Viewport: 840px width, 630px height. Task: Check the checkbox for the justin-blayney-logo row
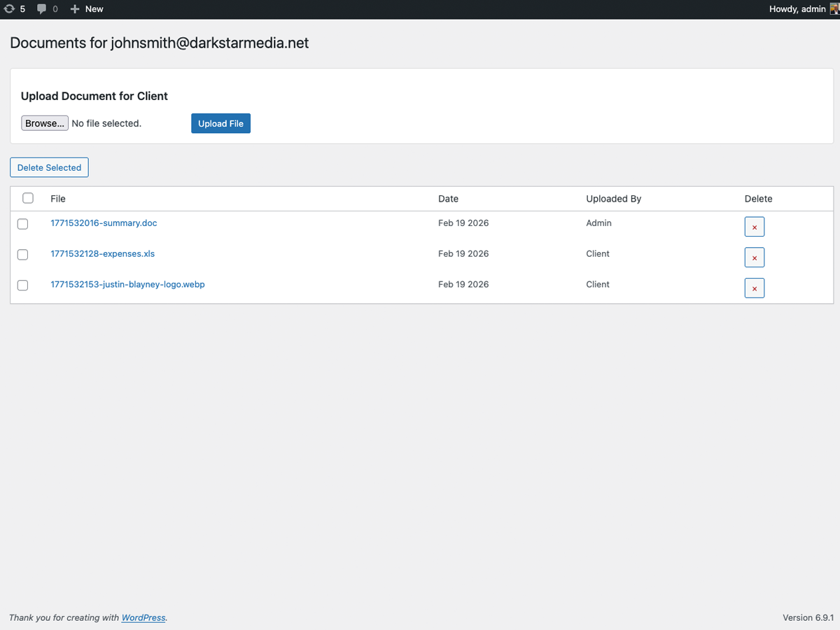click(x=22, y=285)
